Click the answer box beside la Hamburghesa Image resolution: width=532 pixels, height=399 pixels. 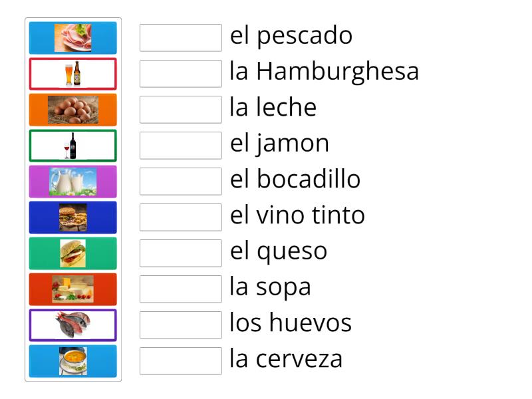[x=180, y=74]
